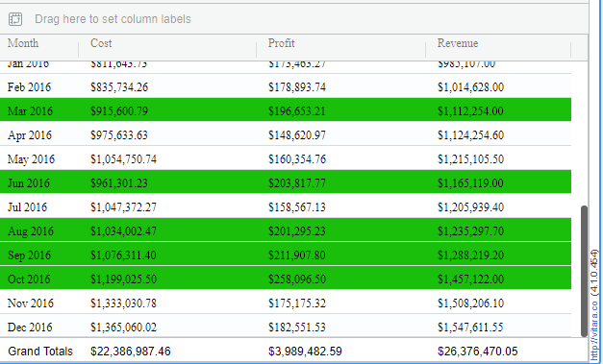Sort by the Revenue column header

[458, 43]
